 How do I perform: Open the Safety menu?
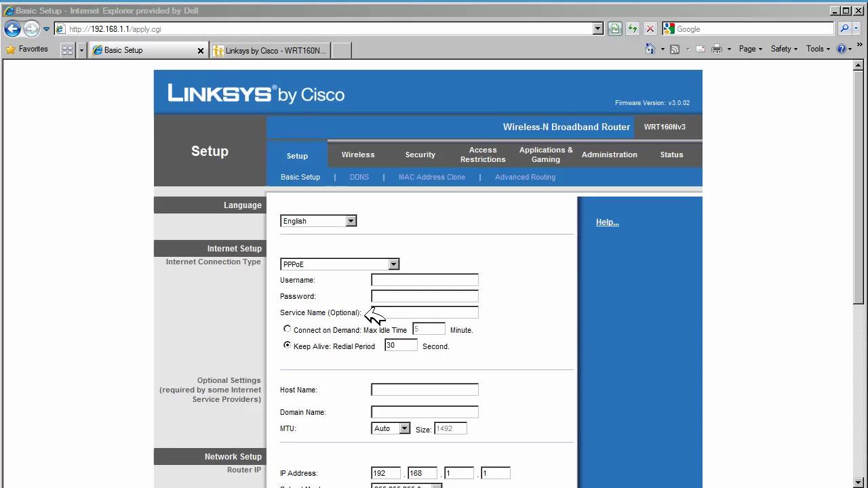pyautogui.click(x=785, y=49)
